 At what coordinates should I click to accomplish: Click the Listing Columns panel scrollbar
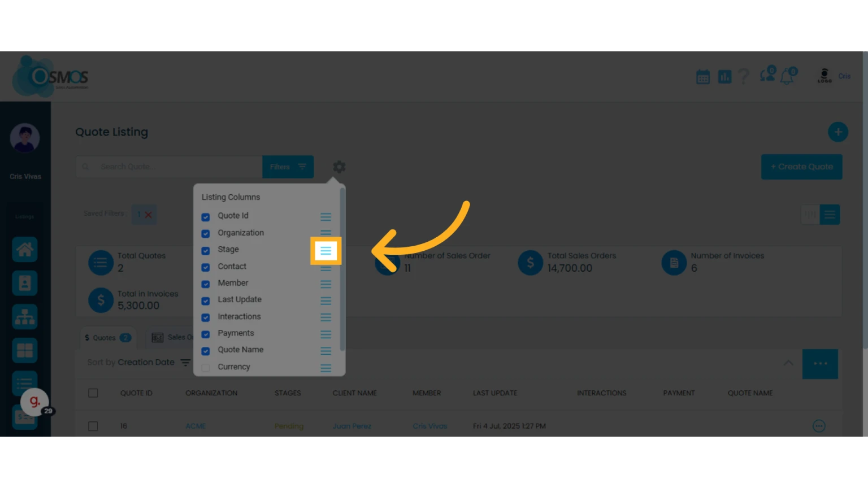[x=342, y=270]
